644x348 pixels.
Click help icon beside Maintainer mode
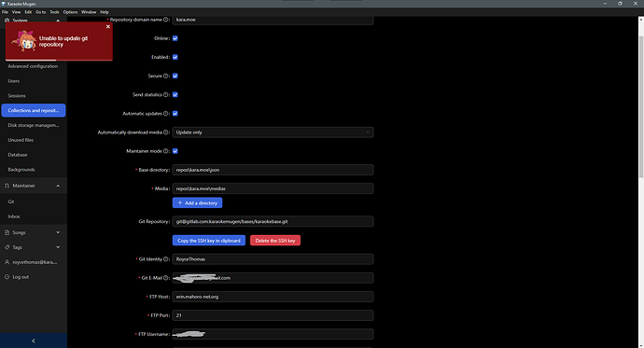click(x=166, y=151)
